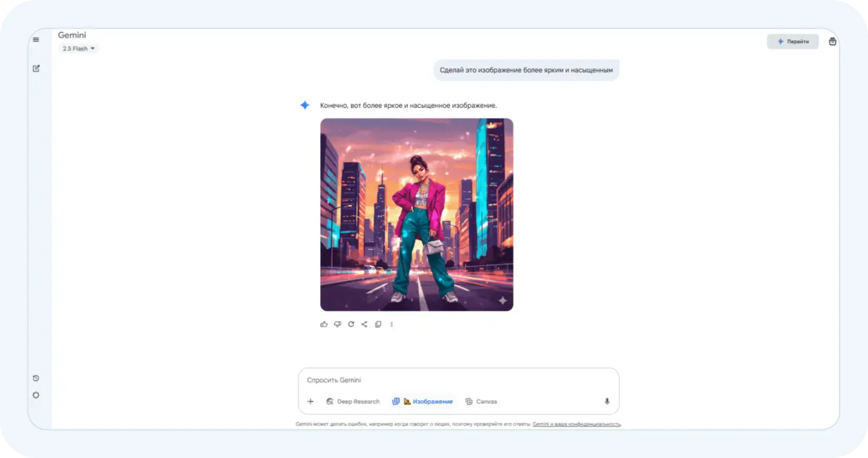Toggle the Deep Research mode
Viewport: 868px width, 458px height.
click(x=353, y=401)
